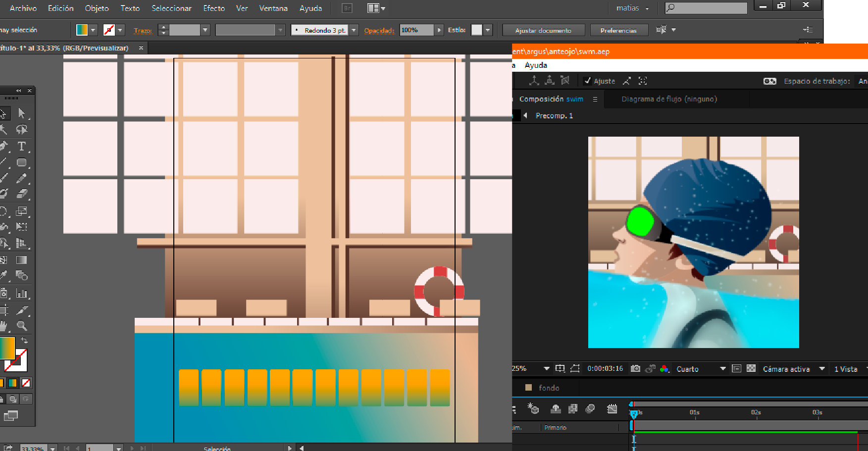The height and width of the screenshot is (451, 868).
Task: Toggle the mask and shape path visibility
Action: tap(575, 368)
